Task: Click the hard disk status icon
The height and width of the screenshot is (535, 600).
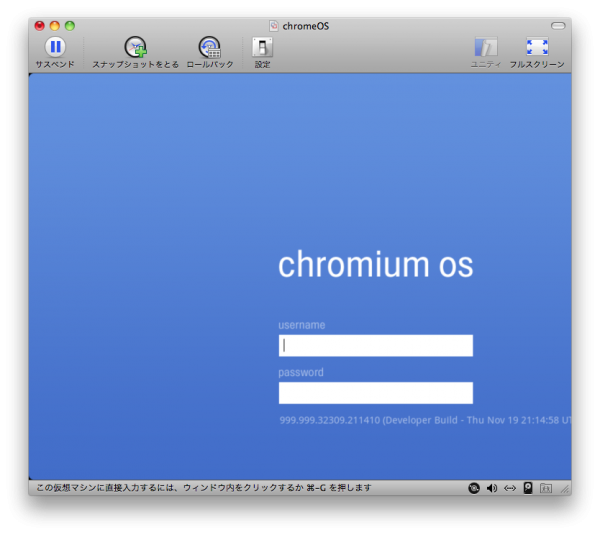Action: [528, 488]
